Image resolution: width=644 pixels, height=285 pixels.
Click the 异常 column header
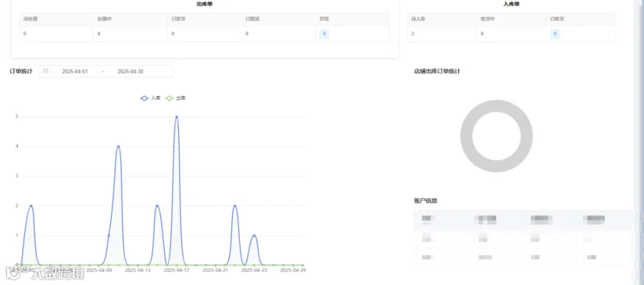[x=352, y=19]
